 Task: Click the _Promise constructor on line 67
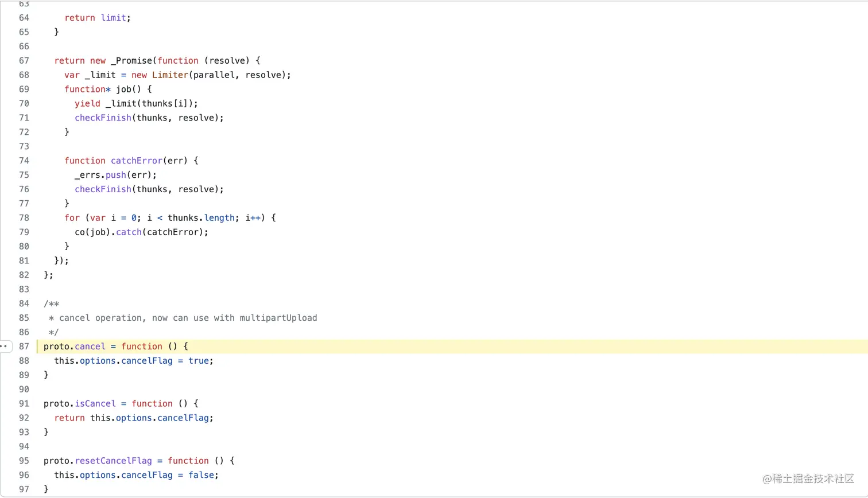pos(131,61)
